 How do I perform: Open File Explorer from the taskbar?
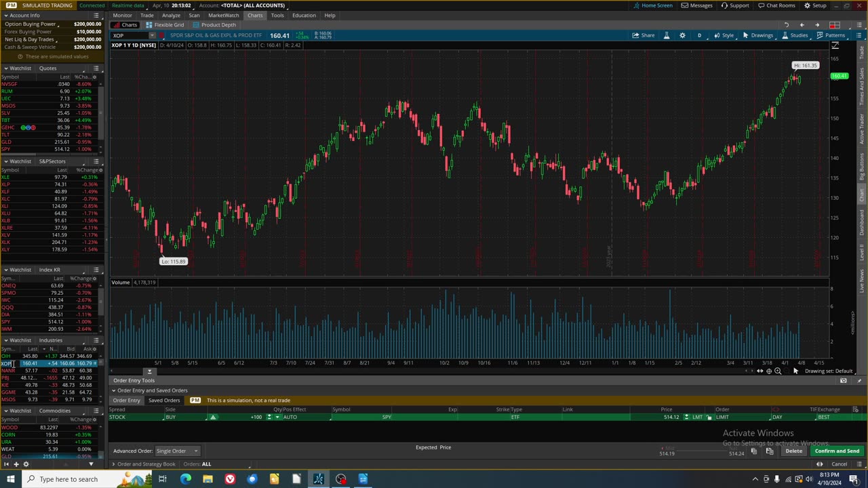click(208, 479)
